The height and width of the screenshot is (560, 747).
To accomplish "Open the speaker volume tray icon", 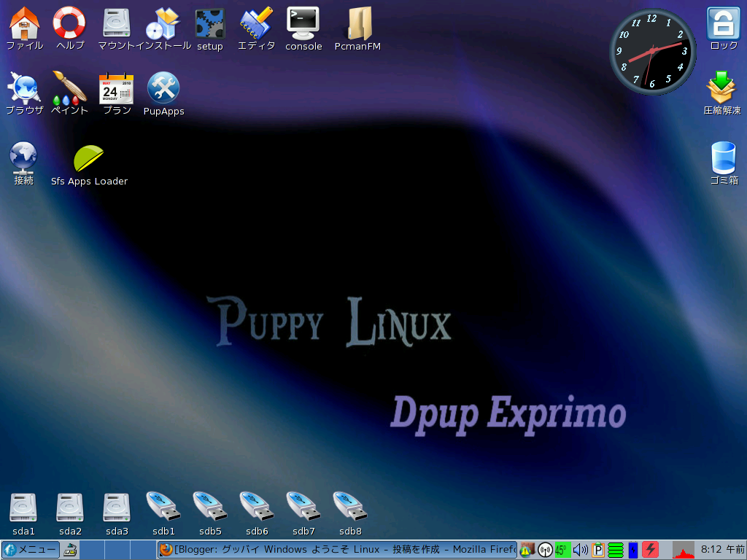I will pos(580,551).
